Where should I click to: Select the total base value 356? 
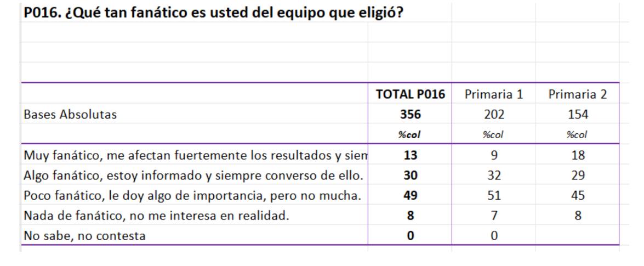411,114
